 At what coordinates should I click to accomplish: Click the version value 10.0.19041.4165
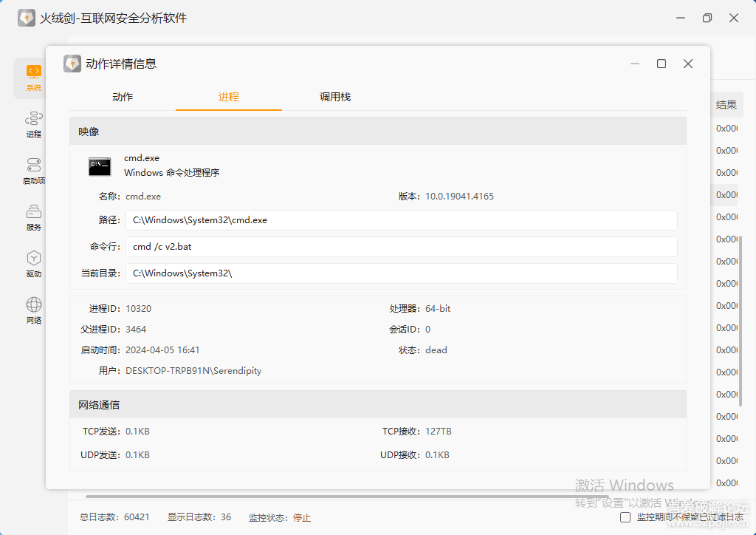(x=459, y=197)
